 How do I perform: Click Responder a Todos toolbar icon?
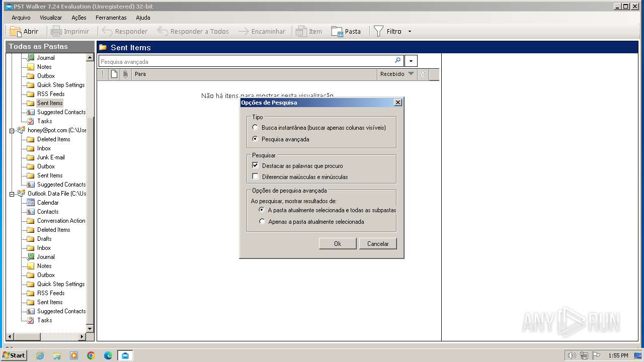[x=162, y=31]
